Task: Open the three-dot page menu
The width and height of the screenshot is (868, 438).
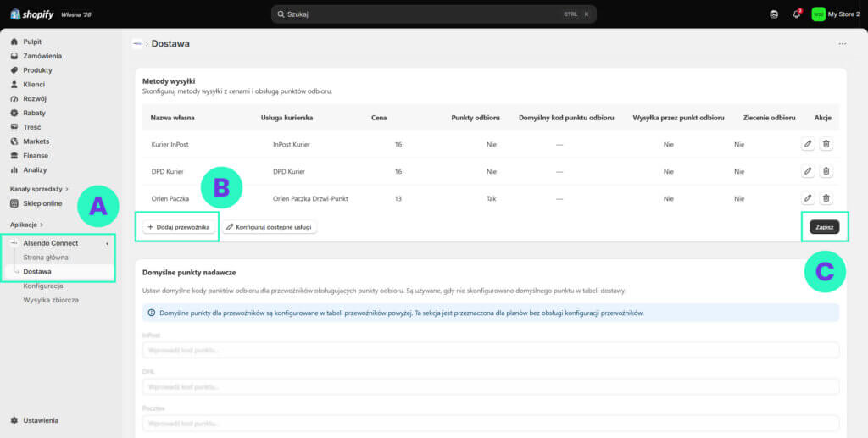Action: click(842, 44)
